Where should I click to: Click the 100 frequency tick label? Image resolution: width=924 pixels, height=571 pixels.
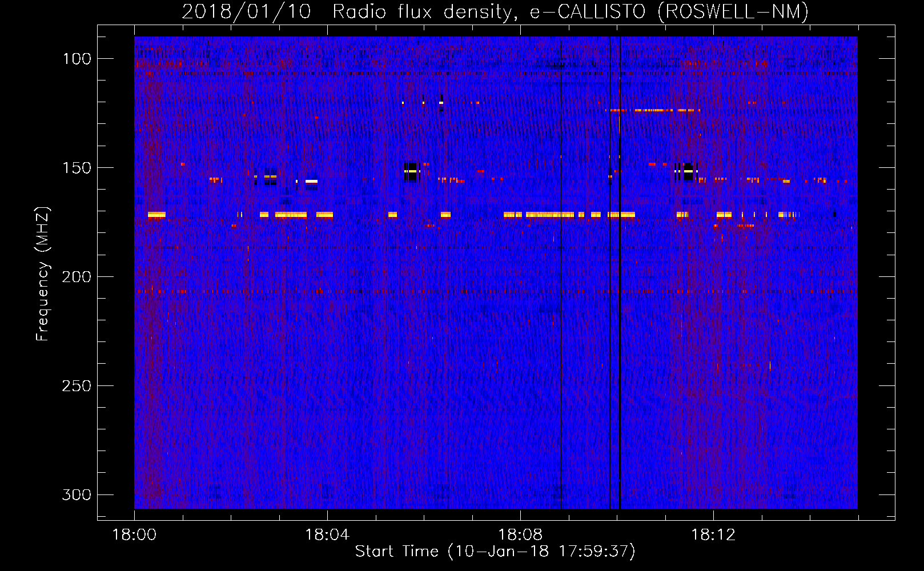click(x=77, y=59)
